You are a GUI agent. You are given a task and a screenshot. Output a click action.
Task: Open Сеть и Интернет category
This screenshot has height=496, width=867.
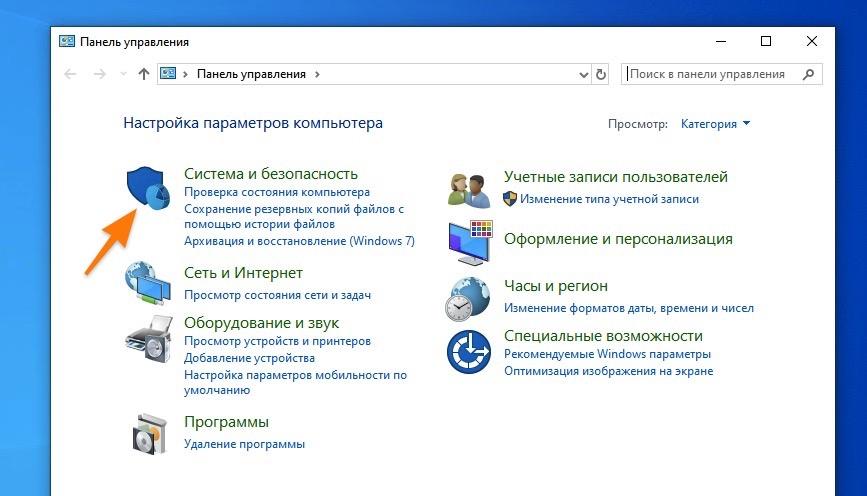pyautogui.click(x=243, y=273)
